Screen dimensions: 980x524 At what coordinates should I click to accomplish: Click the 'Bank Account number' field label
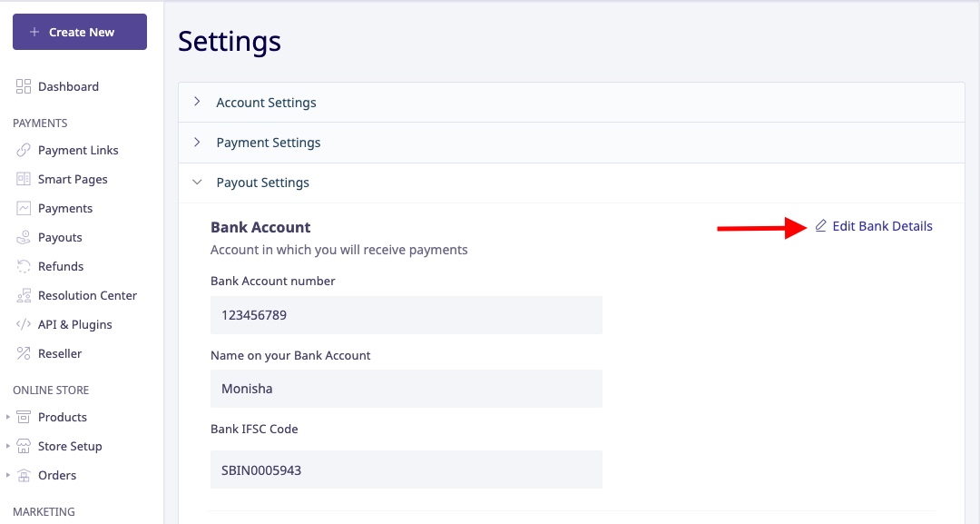pyautogui.click(x=272, y=281)
